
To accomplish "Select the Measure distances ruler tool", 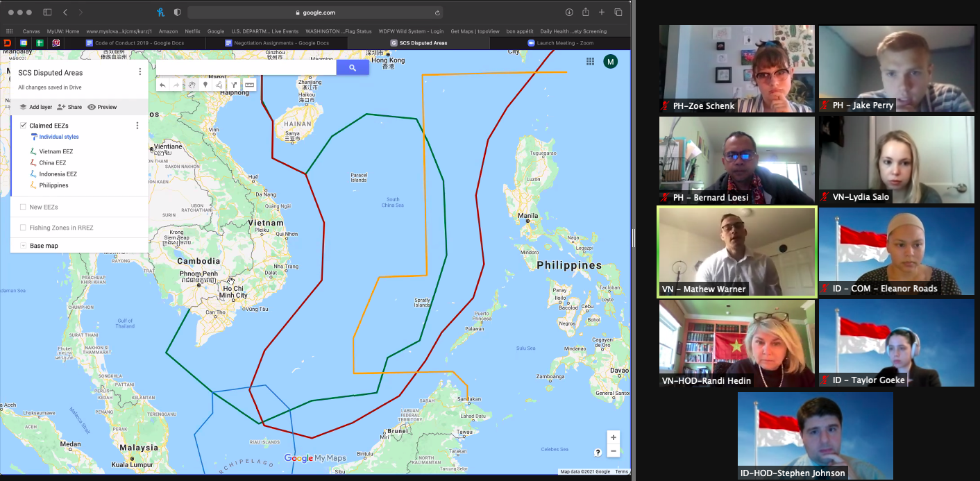I will point(249,85).
